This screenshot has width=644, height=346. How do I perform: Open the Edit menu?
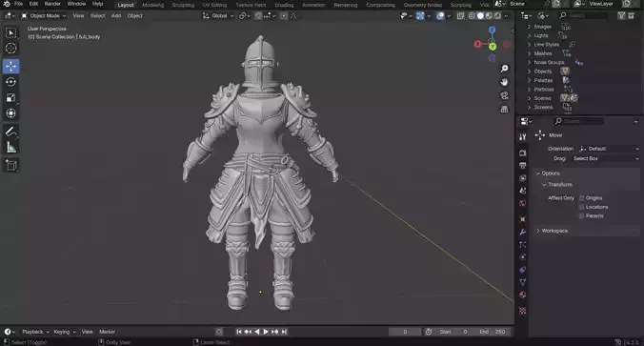(x=33, y=4)
